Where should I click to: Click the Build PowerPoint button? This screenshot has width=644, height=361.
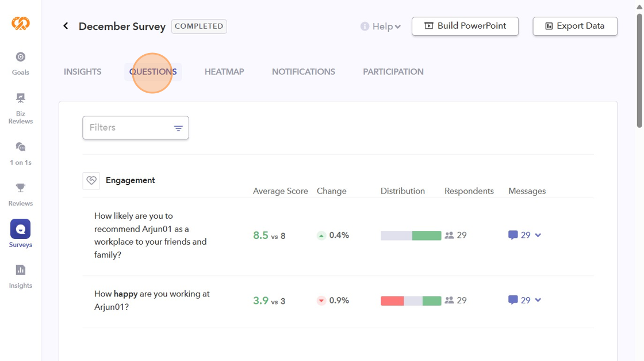tap(465, 26)
